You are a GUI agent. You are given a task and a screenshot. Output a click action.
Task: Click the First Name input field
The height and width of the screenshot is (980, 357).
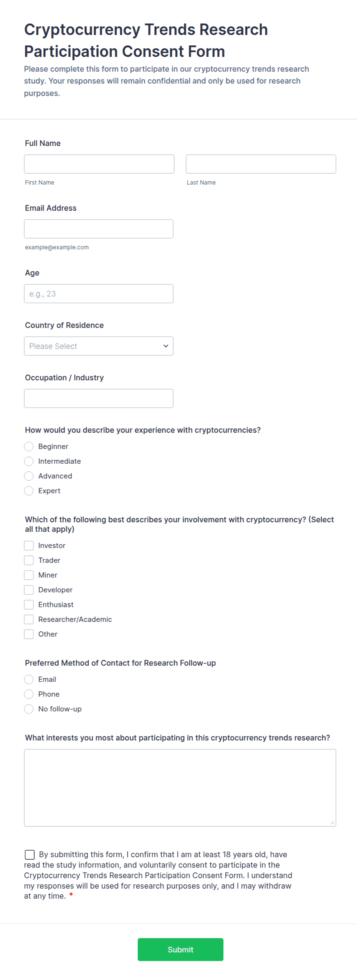click(x=99, y=164)
